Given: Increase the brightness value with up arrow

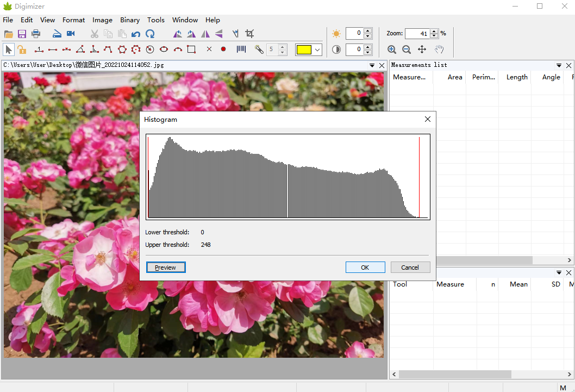Looking at the screenshot, I should (x=368, y=30).
